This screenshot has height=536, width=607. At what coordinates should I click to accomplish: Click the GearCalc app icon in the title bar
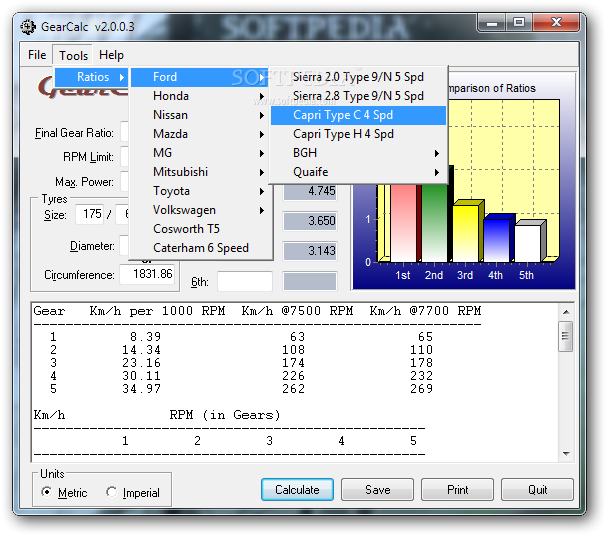pyautogui.click(x=28, y=27)
